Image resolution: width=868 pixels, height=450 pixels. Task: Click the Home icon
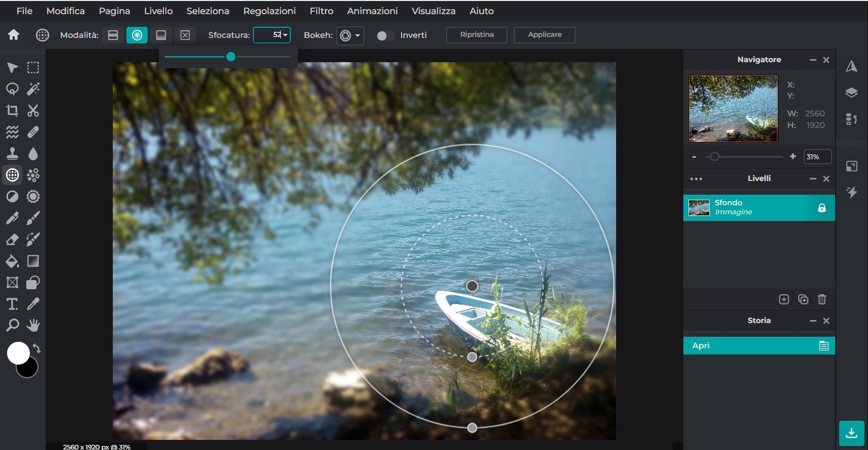(x=14, y=35)
